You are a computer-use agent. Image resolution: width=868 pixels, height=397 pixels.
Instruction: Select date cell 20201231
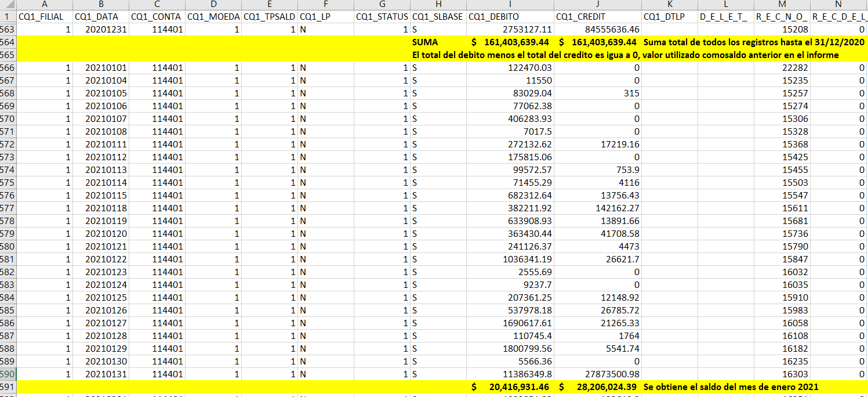point(101,30)
